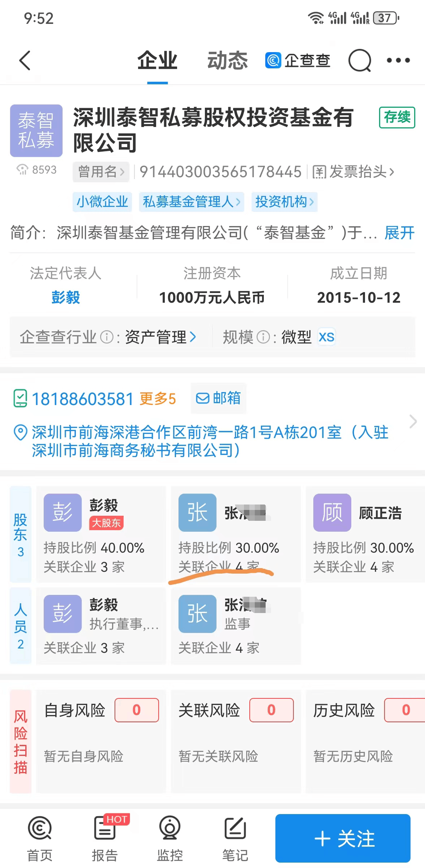Tap the 张 avatar for 监事
This screenshot has height=868, width=425.
click(197, 614)
